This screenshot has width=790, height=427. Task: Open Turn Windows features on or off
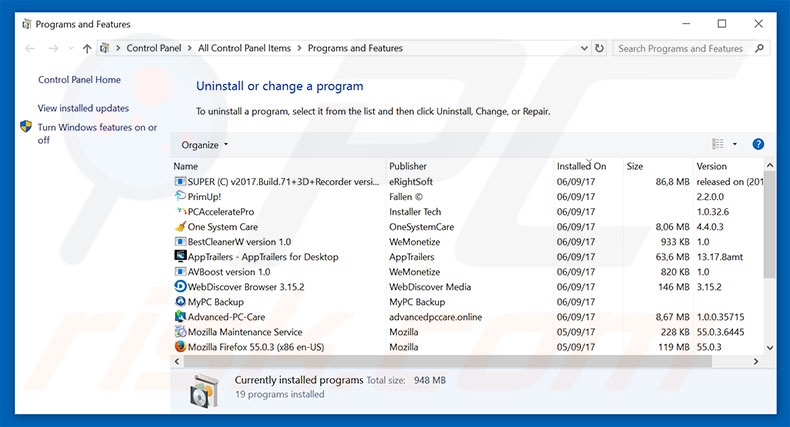[x=97, y=133]
